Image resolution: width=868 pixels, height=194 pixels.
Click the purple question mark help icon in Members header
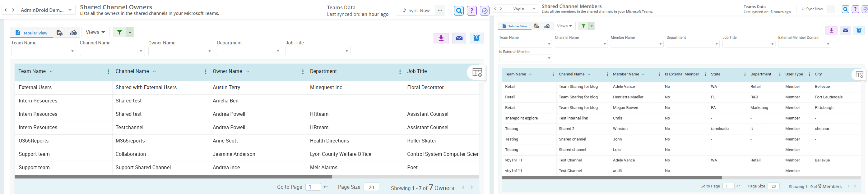coord(855,9)
